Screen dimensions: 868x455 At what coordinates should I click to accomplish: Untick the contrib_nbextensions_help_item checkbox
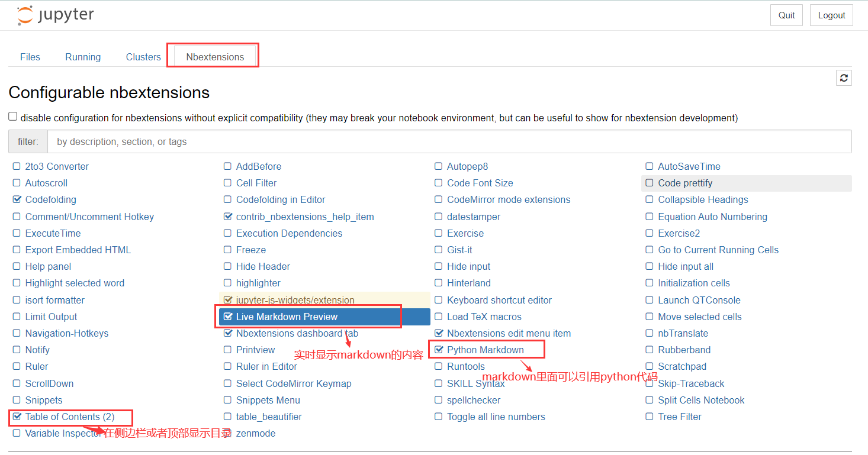[227, 217]
